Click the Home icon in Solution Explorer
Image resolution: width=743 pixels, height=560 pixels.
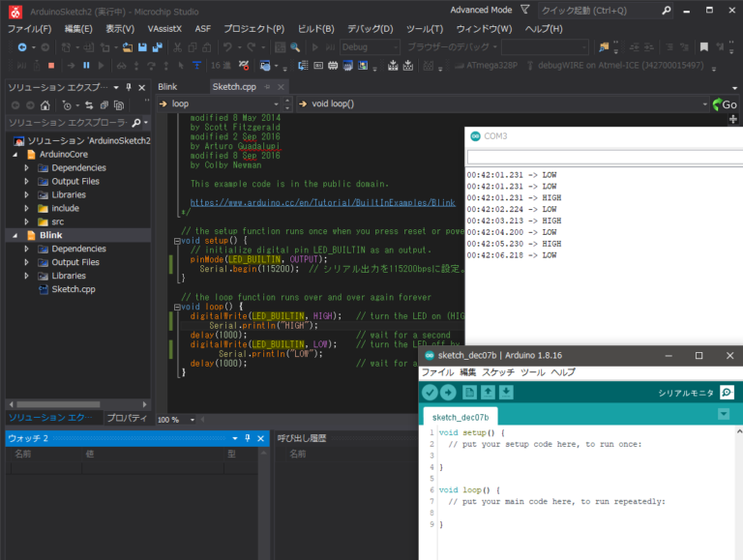point(45,105)
